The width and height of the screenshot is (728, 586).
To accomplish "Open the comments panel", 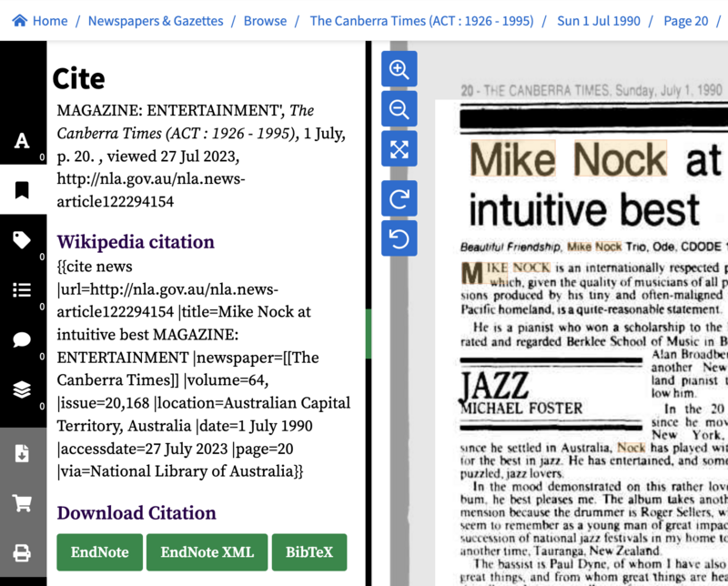I will point(23,339).
